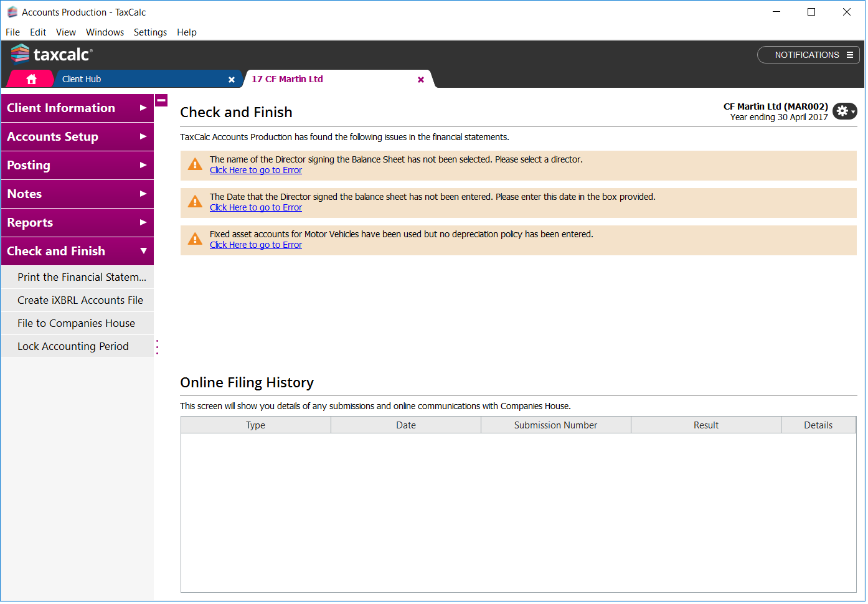Open the Windows menu

pos(105,32)
